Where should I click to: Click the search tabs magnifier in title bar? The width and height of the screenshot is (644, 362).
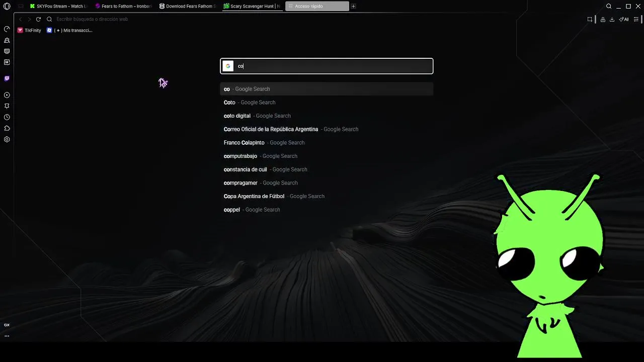(609, 6)
